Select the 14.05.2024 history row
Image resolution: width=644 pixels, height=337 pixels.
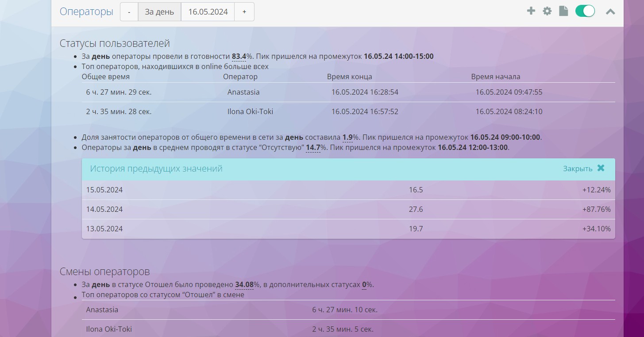[x=348, y=209]
